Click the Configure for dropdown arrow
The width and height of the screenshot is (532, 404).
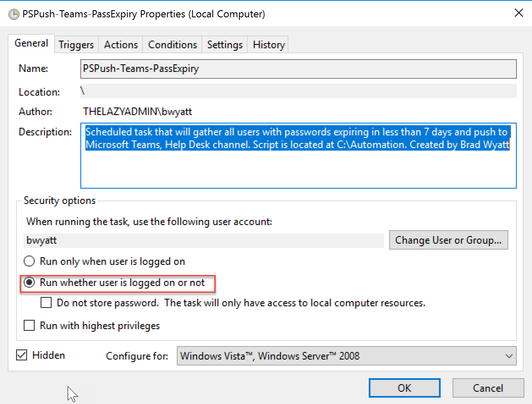click(509, 356)
